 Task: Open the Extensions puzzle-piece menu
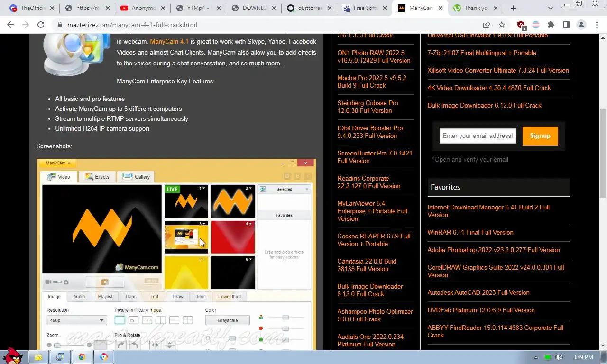coord(551,25)
